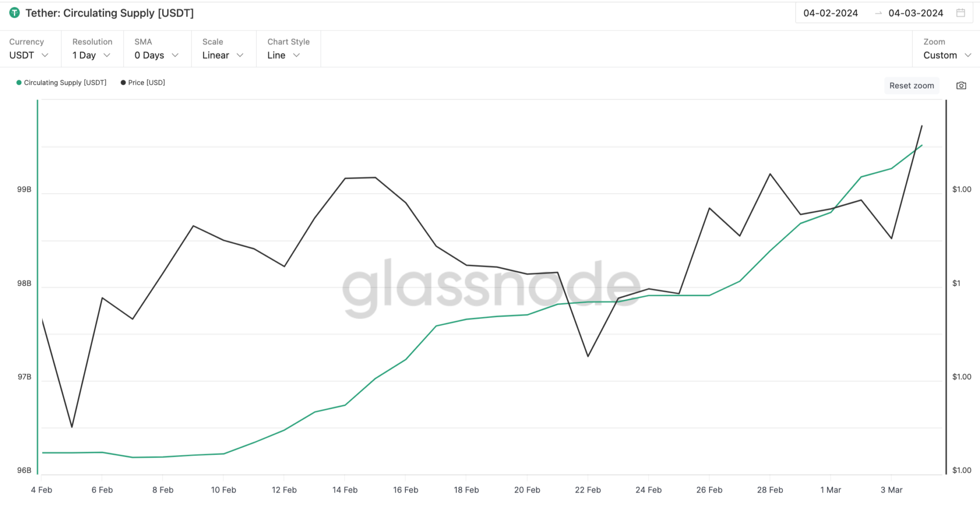Click the glassnode watermark on chart
Image resolution: width=980 pixels, height=508 pixels.
tap(491, 287)
